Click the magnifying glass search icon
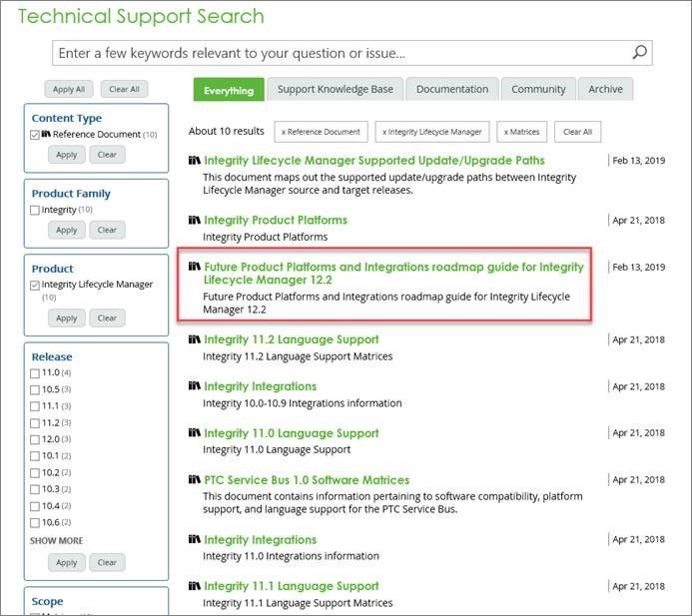Viewport: 692px width, 616px height. click(x=640, y=53)
